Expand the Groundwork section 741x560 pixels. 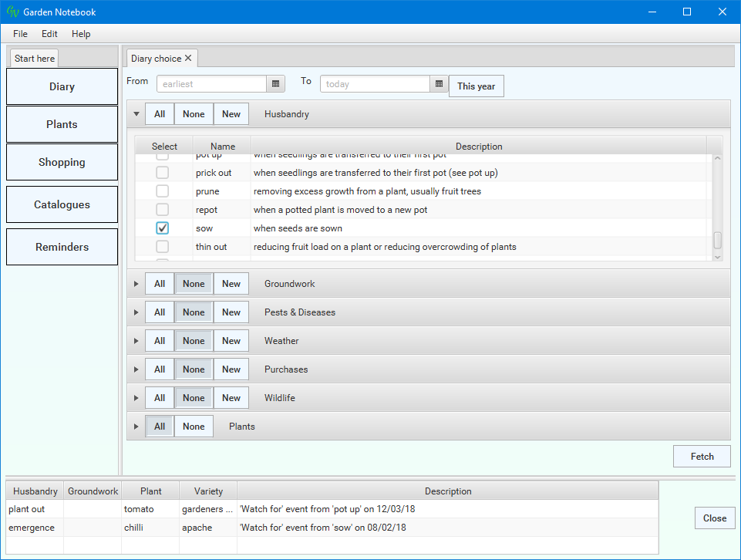(136, 284)
